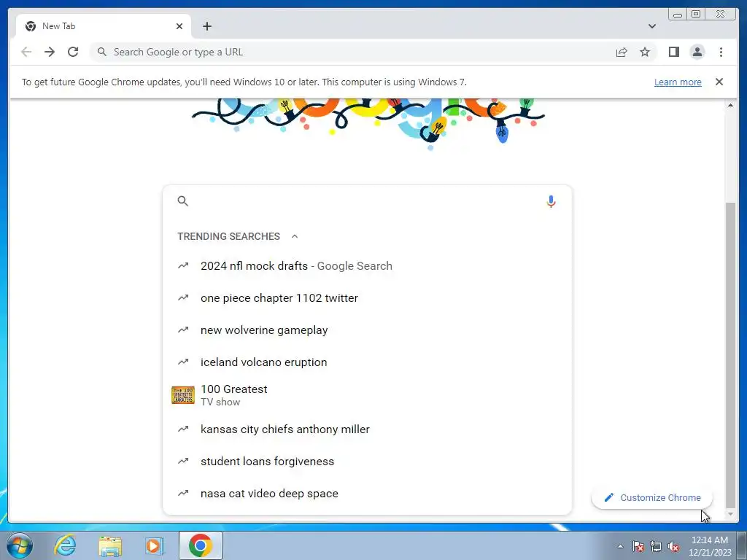Open Windows Media Player on taskbar
747x560 pixels.
[154, 545]
